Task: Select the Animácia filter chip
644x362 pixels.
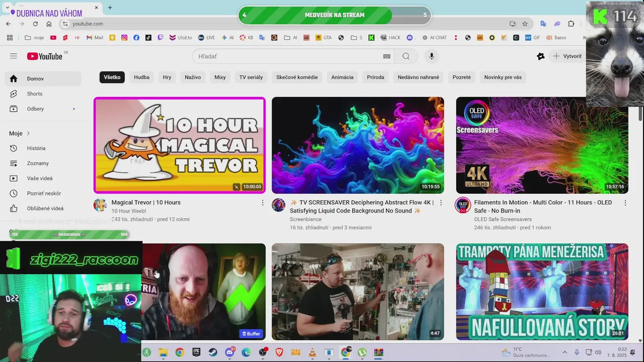Action: click(x=342, y=77)
